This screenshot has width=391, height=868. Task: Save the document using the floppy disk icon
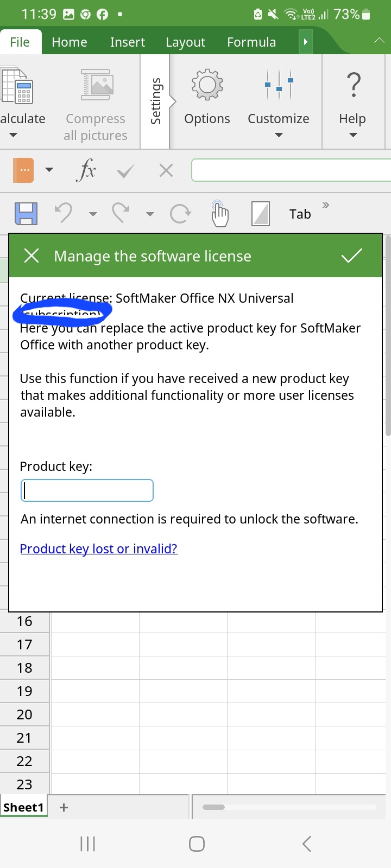tap(26, 214)
